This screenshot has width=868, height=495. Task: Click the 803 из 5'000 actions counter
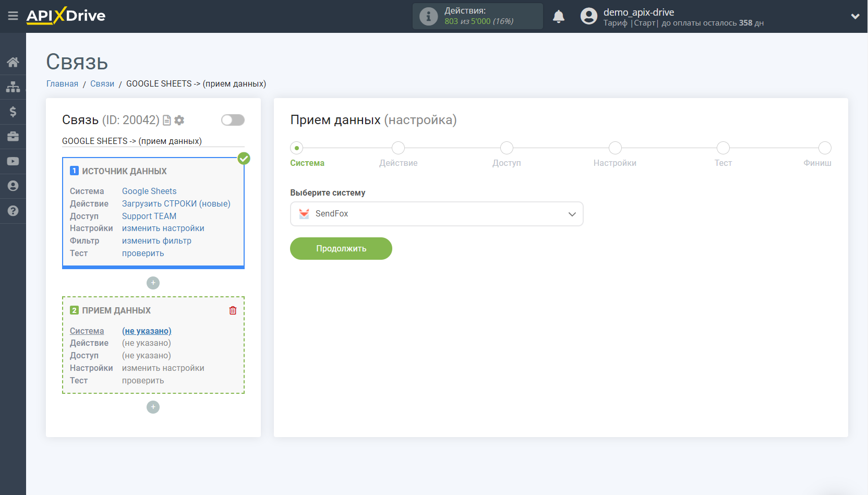tap(479, 21)
